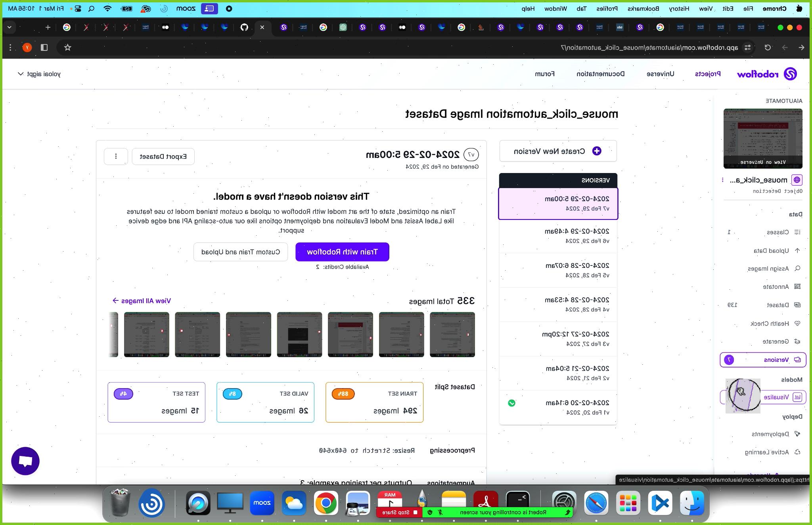Image resolution: width=812 pixels, height=525 pixels.
Task: Select version v5 2024-02-28 6:07am
Action: [x=558, y=270]
